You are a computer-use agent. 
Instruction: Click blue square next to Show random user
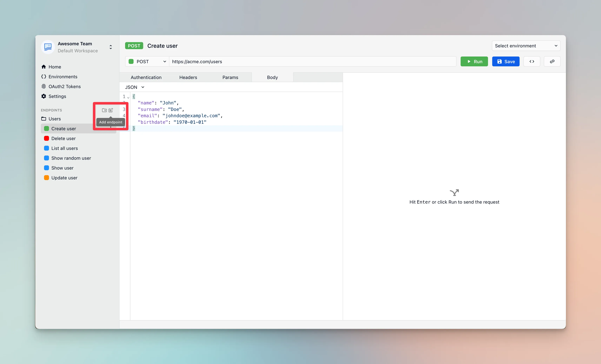(46, 158)
